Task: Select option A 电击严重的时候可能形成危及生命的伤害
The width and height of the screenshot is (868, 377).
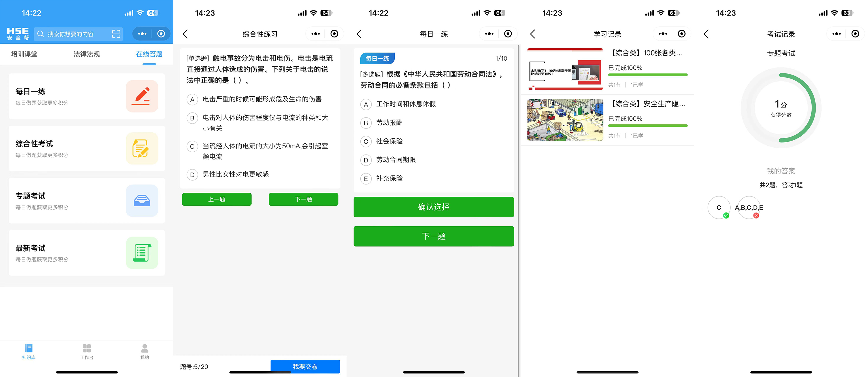Action: coord(192,99)
